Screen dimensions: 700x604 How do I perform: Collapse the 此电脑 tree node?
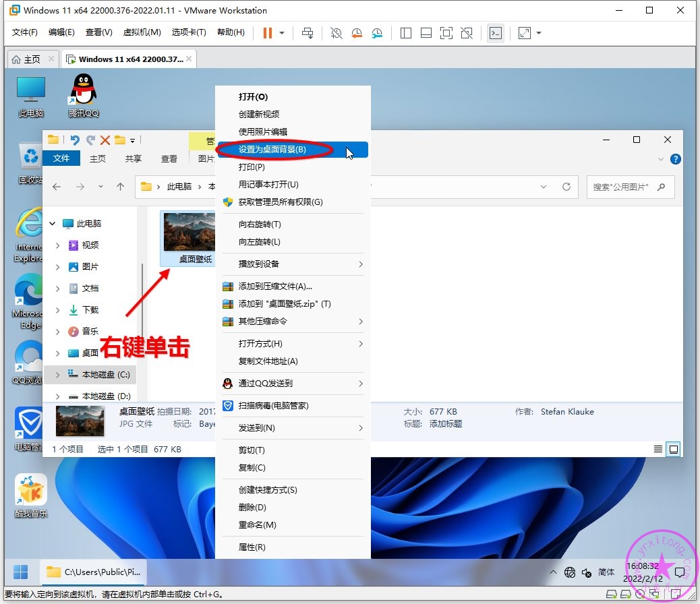53,223
